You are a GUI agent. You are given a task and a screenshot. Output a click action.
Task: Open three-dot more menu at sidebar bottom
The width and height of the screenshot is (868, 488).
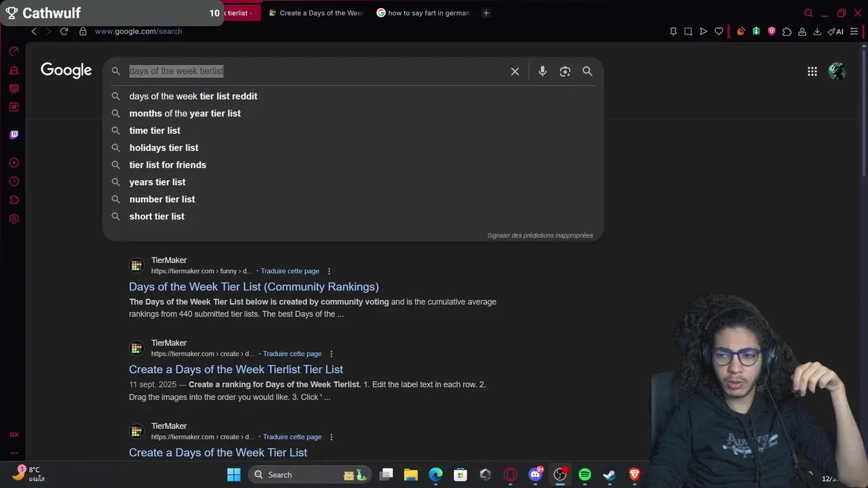pos(14,453)
